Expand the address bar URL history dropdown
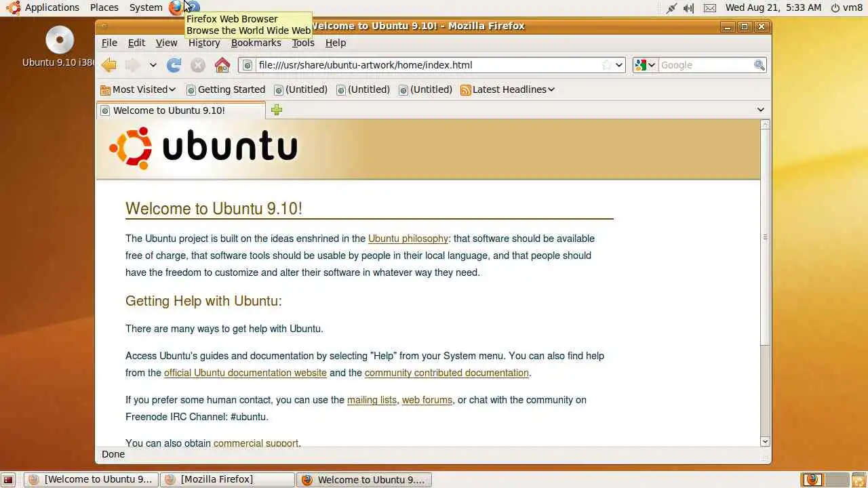This screenshot has height=488, width=868. coord(619,65)
